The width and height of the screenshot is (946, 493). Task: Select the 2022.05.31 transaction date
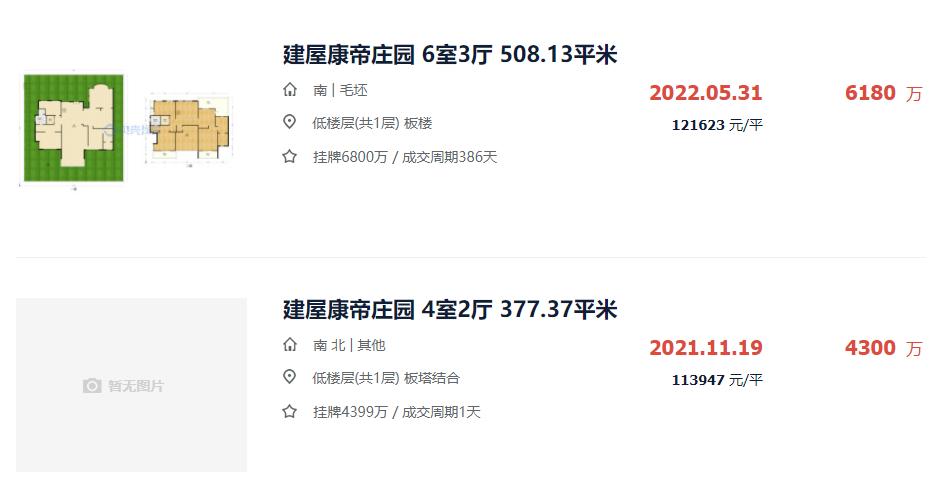point(706,93)
